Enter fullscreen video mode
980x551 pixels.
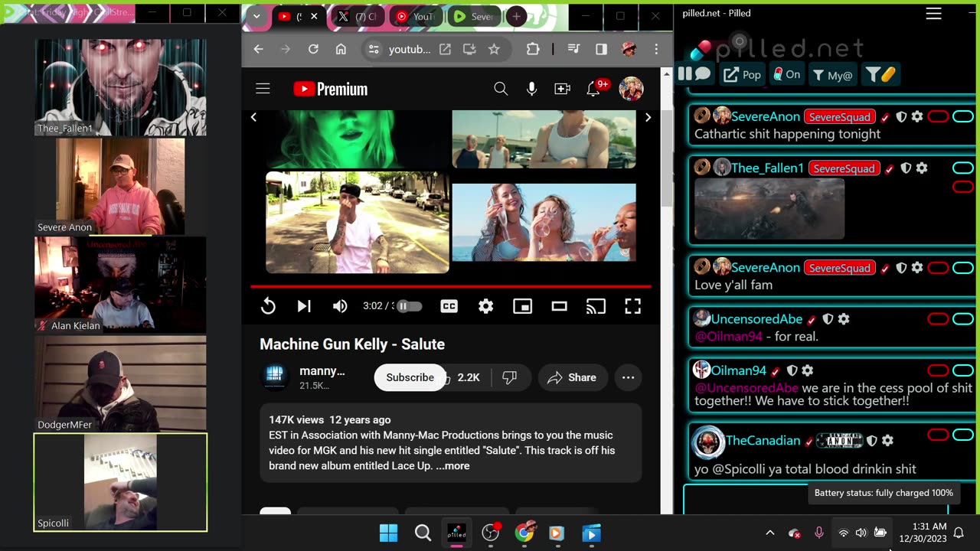(x=632, y=306)
